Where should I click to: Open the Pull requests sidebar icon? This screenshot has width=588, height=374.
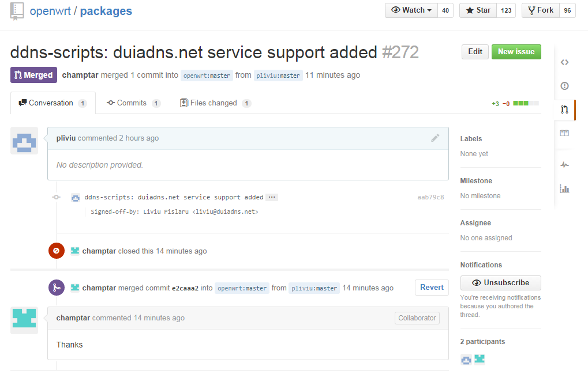564,109
